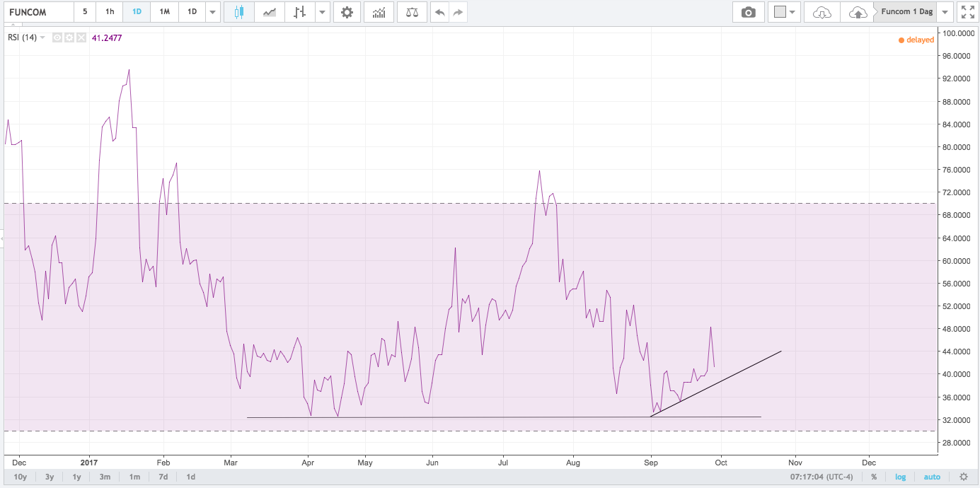Toggle the auto scale option
This screenshot has width=980, height=488.
pyautogui.click(x=932, y=477)
